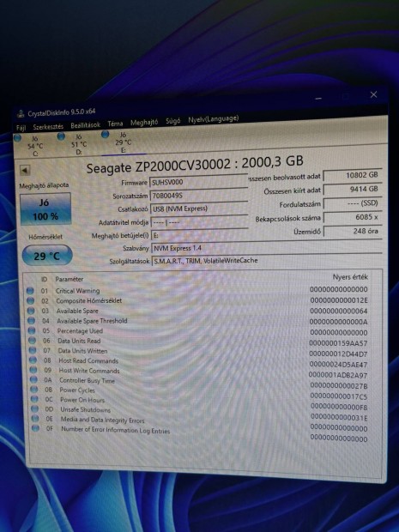Click raw value 0000001ADB2A97
399x532 pixels.
coord(338,375)
